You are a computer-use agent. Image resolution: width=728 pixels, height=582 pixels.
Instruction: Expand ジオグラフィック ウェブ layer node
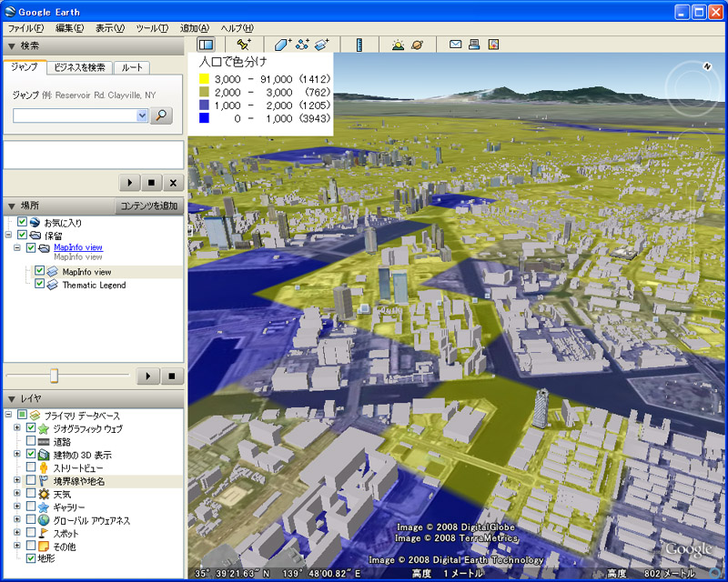point(17,427)
